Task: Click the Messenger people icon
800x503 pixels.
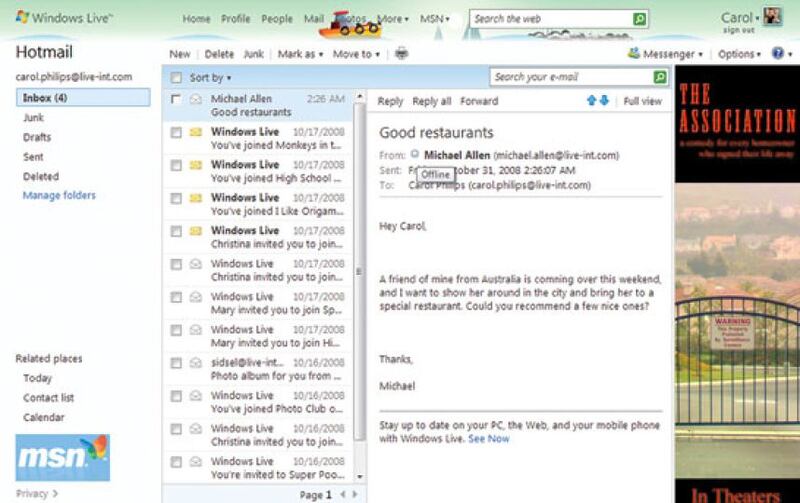Action: click(634, 53)
